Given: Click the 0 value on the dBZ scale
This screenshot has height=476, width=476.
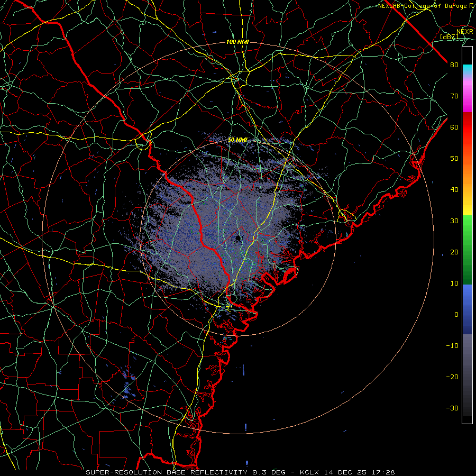Looking at the screenshot, I should click(x=456, y=315).
